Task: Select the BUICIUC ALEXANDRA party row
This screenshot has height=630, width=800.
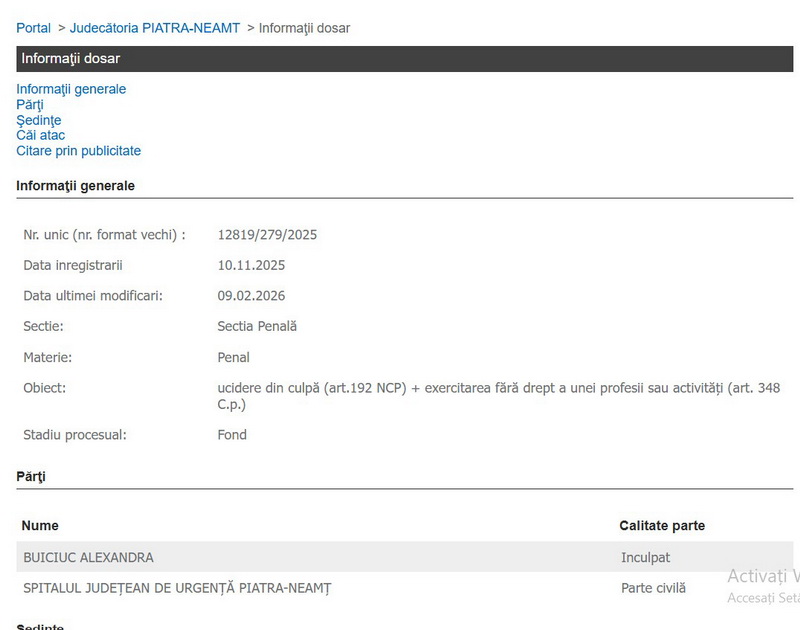Action: (89, 558)
